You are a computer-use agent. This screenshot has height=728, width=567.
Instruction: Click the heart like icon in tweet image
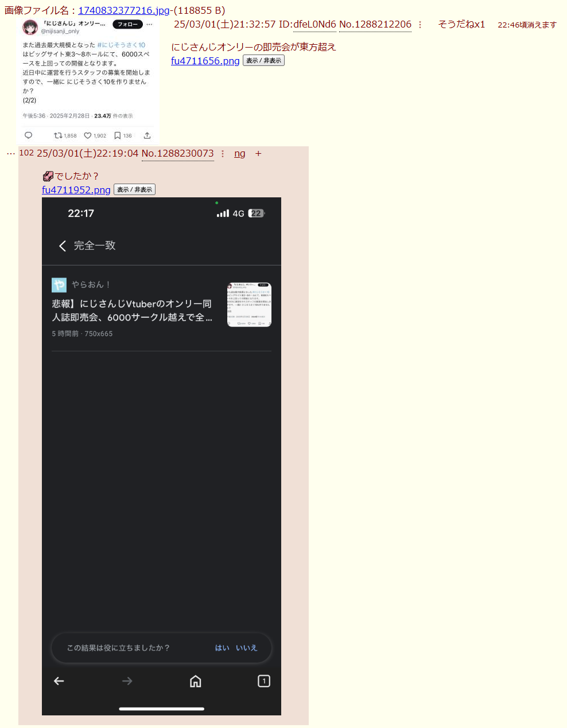tap(88, 136)
